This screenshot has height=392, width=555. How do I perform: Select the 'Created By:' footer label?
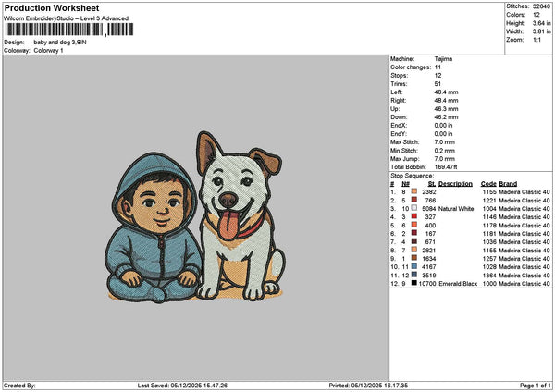point(19,386)
